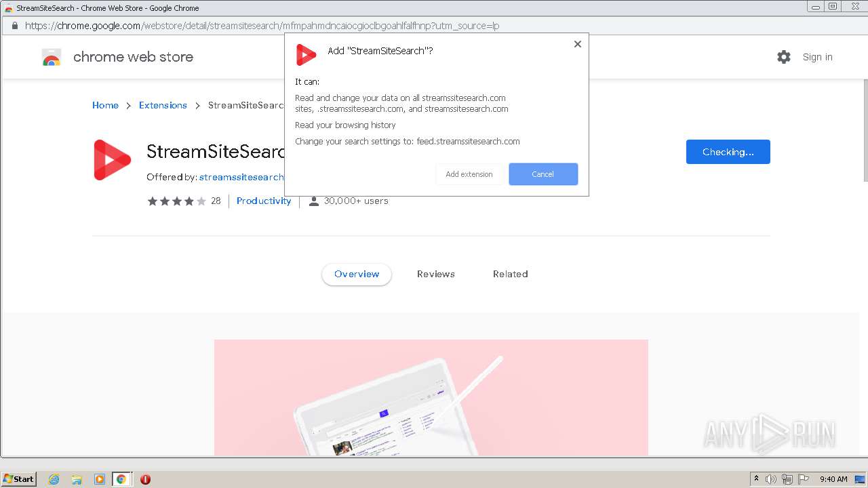
Task: Click the 'Change your search settings' permission text
Action: tap(408, 142)
